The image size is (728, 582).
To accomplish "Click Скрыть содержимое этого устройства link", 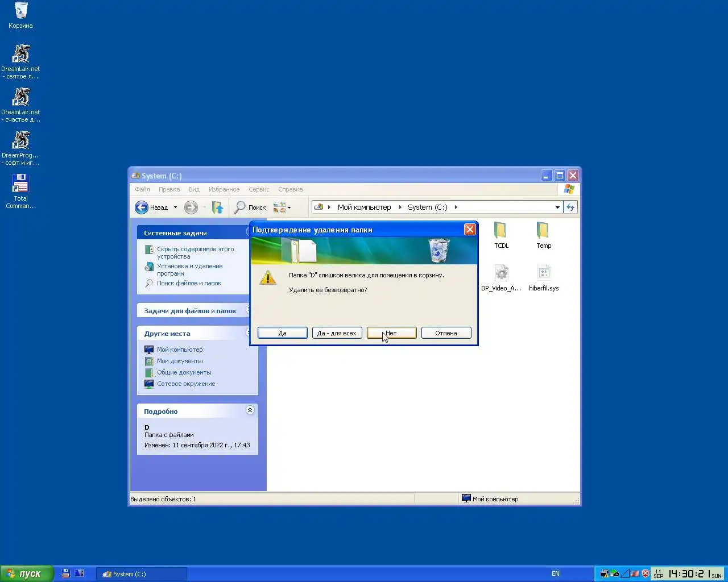I will (195, 252).
